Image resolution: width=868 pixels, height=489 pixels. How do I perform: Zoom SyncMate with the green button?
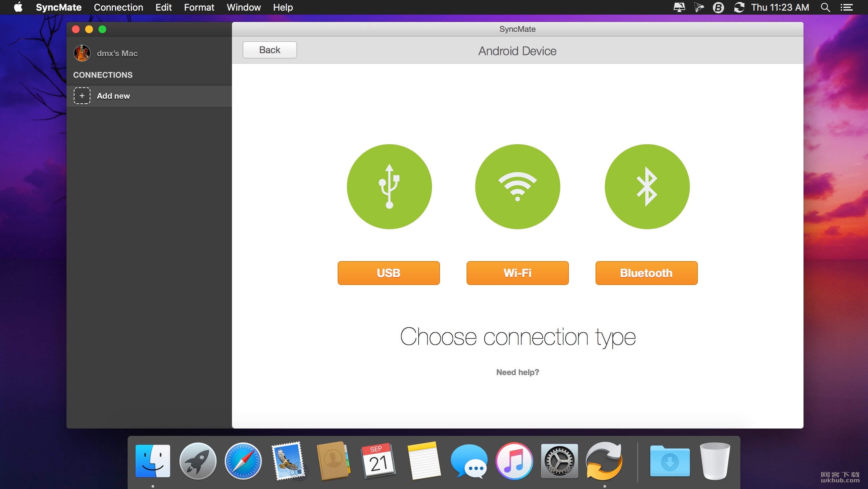click(102, 29)
